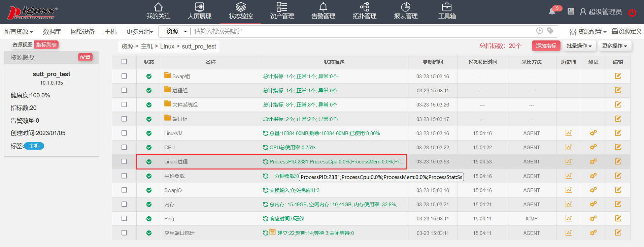Click the tag icon in search bar
Screen dimensions: 644x247
tap(550, 31)
